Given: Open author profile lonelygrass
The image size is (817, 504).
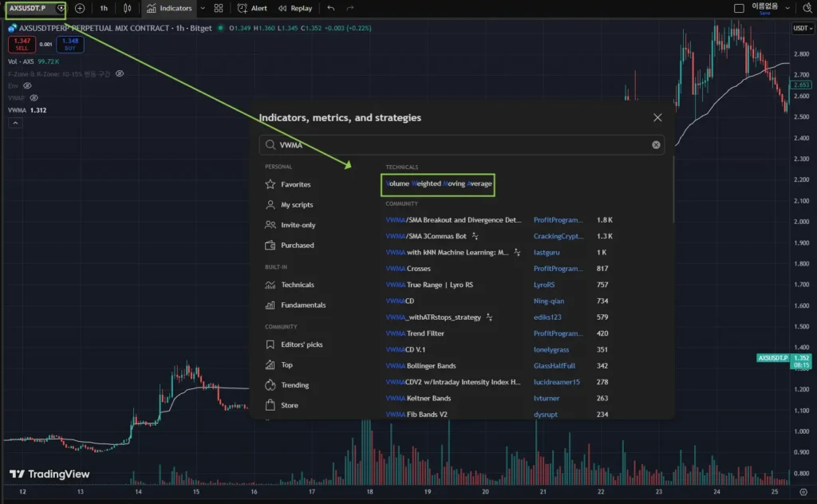Looking at the screenshot, I should [x=551, y=349].
